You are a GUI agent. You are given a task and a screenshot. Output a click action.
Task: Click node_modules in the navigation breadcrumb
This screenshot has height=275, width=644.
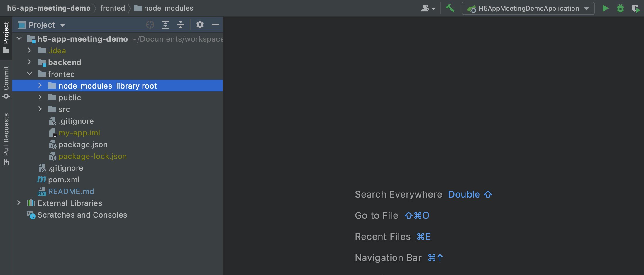click(x=169, y=8)
